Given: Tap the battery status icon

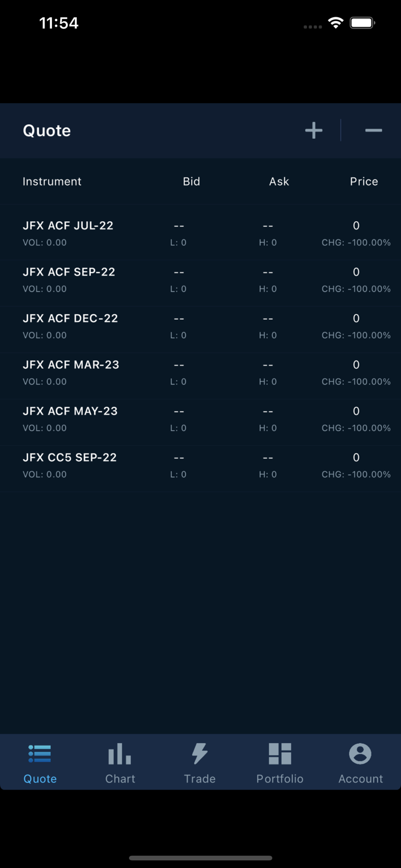Looking at the screenshot, I should pyautogui.click(x=362, y=23).
